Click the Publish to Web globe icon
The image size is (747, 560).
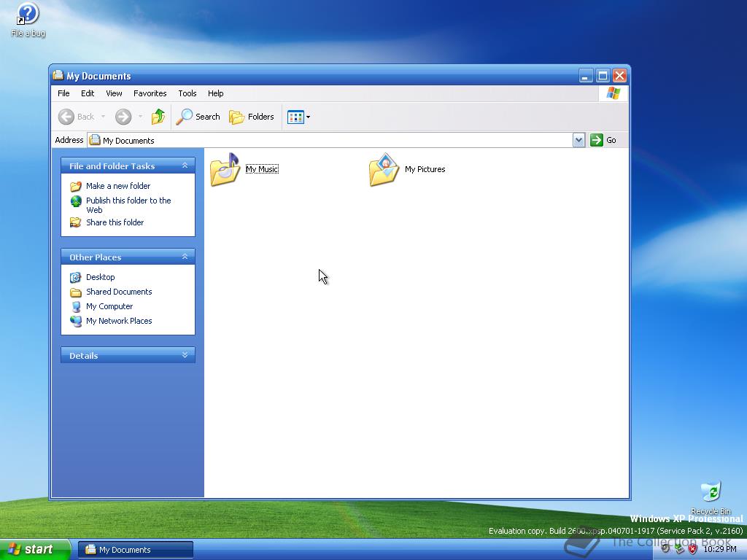coord(76,201)
